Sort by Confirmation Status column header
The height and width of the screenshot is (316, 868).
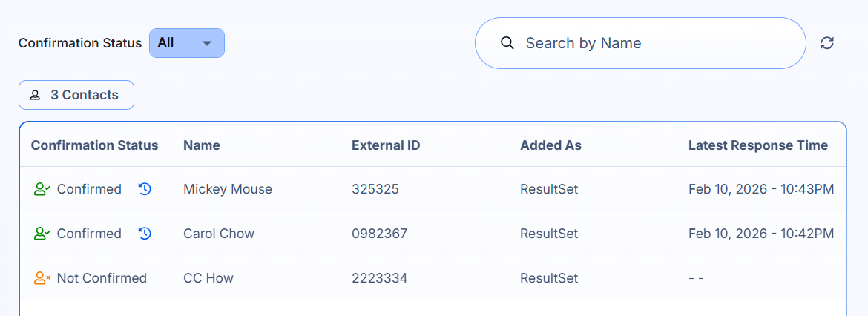click(94, 145)
